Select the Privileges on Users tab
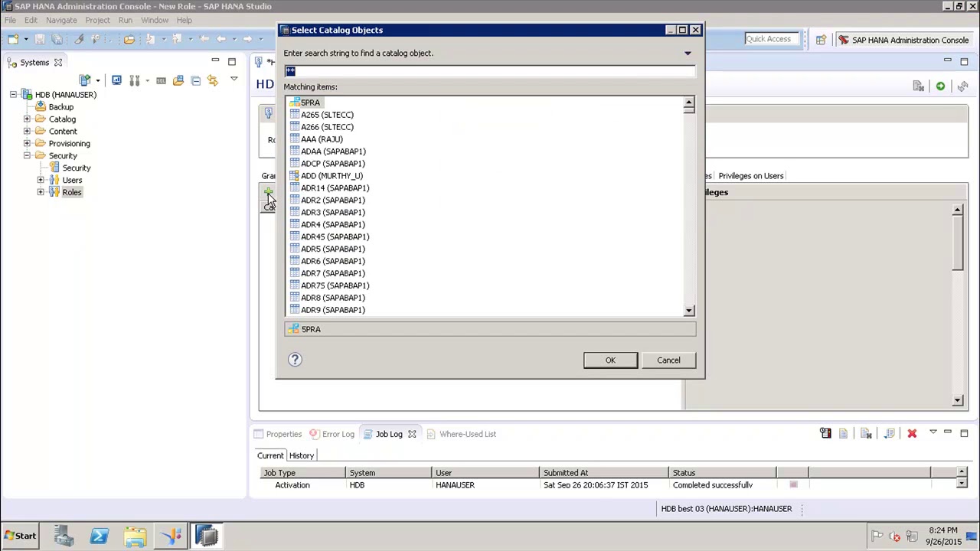The image size is (980, 551). pyautogui.click(x=750, y=176)
